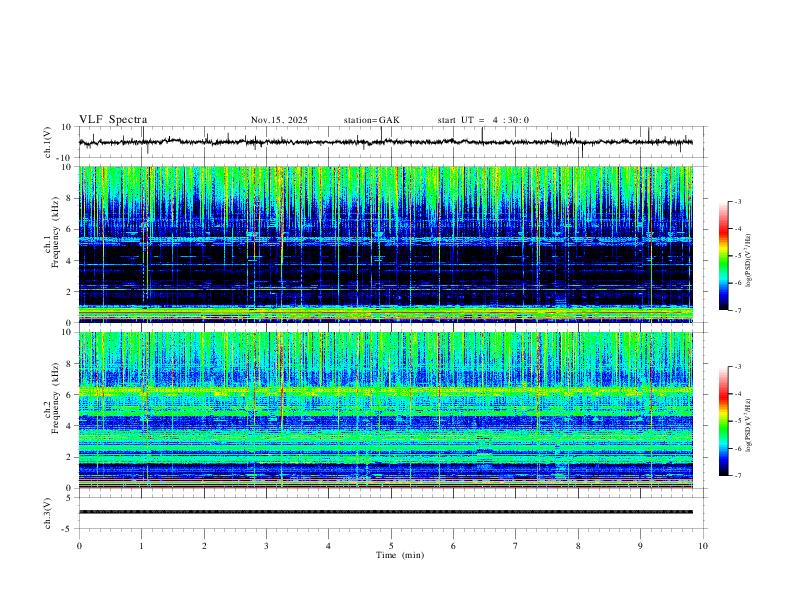Click the ch.1 voltage waveform trace
792x612 pixels.
pos(386,142)
